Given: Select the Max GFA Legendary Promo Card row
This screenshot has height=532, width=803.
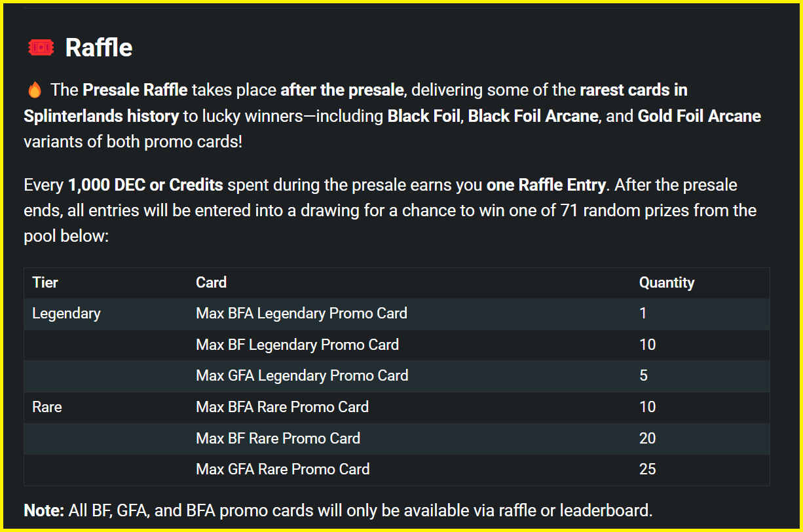Looking at the screenshot, I should click(x=397, y=376).
